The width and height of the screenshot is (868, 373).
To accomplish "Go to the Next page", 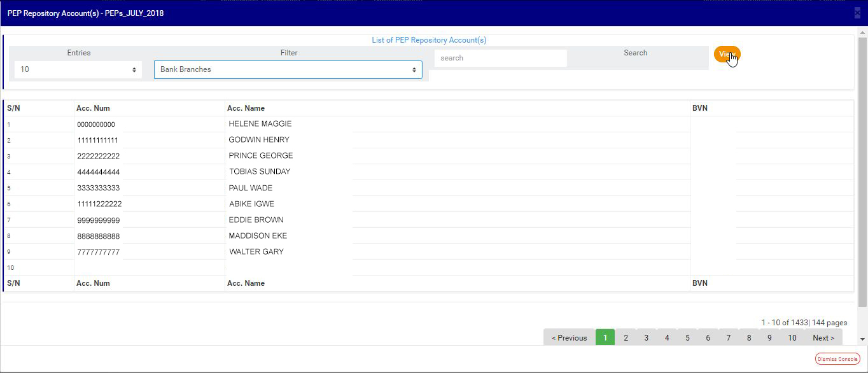I will tap(823, 338).
